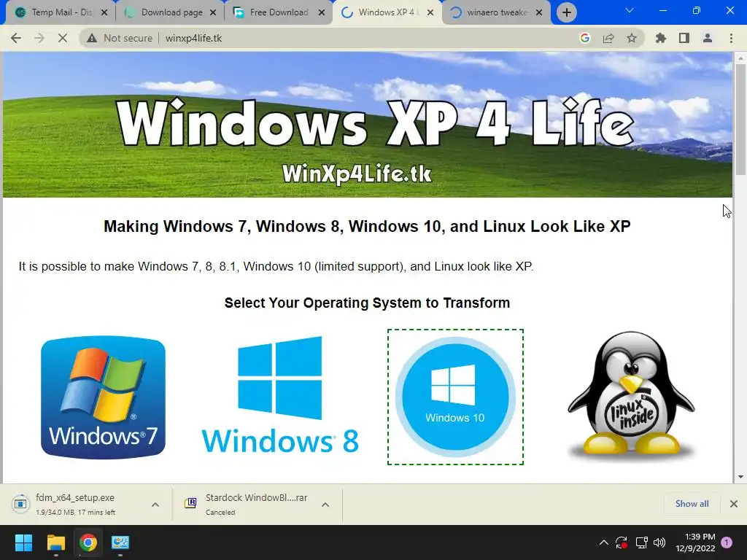Choose the Windows 7 logo

coord(104,397)
